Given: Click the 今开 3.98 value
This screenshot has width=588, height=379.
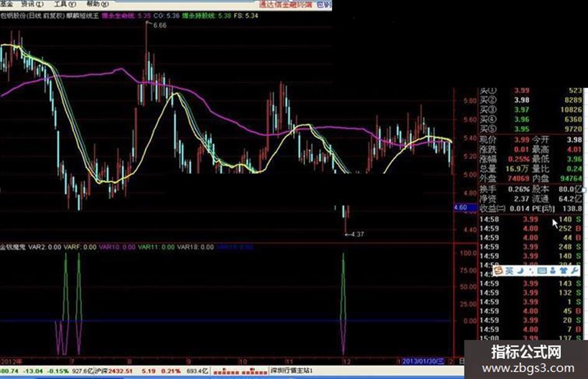Looking at the screenshot, I should (574, 139).
